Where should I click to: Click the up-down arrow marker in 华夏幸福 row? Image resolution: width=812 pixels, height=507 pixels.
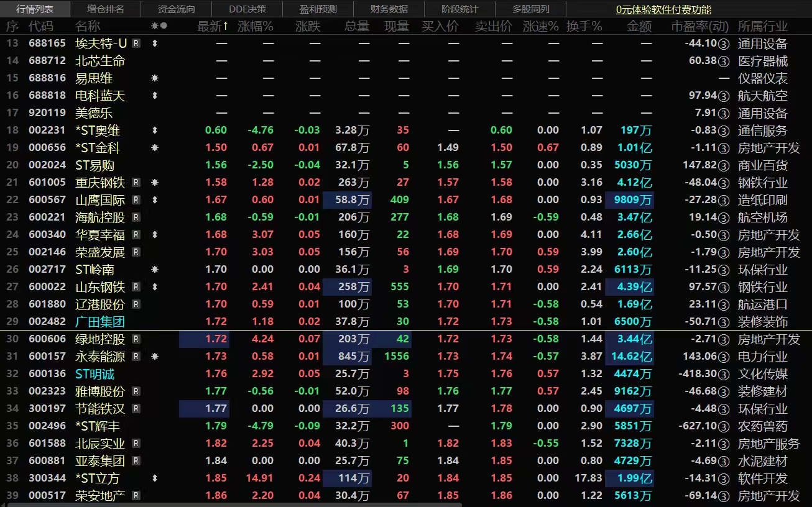coord(155,235)
